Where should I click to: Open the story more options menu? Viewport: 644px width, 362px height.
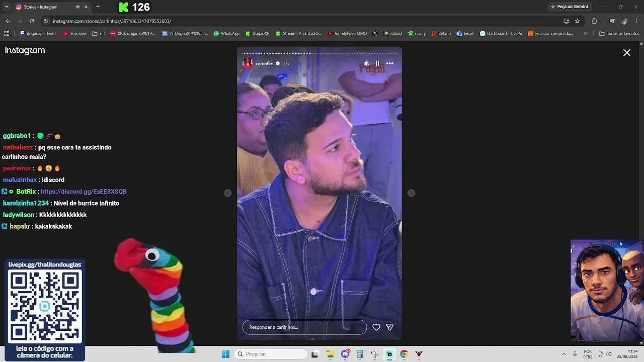point(389,63)
